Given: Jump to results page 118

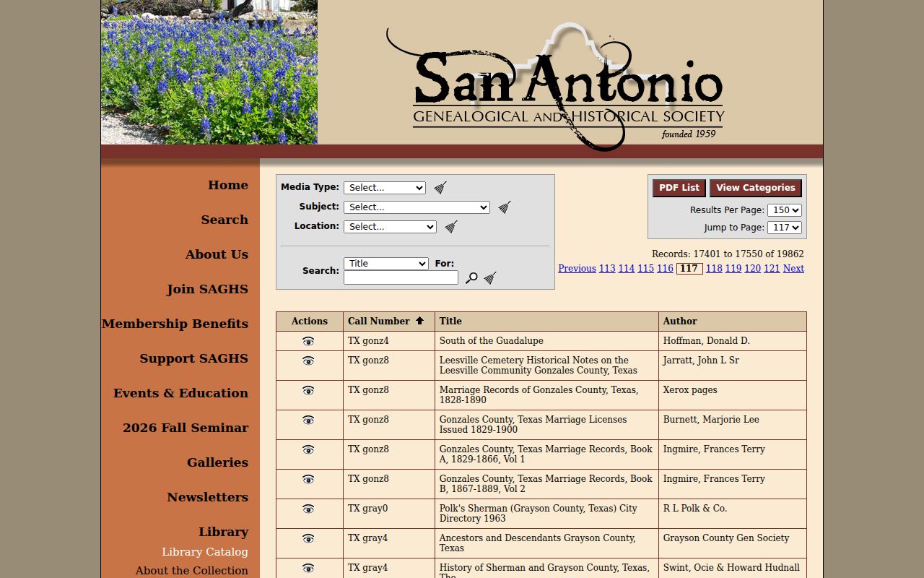Looking at the screenshot, I should pyautogui.click(x=714, y=269).
